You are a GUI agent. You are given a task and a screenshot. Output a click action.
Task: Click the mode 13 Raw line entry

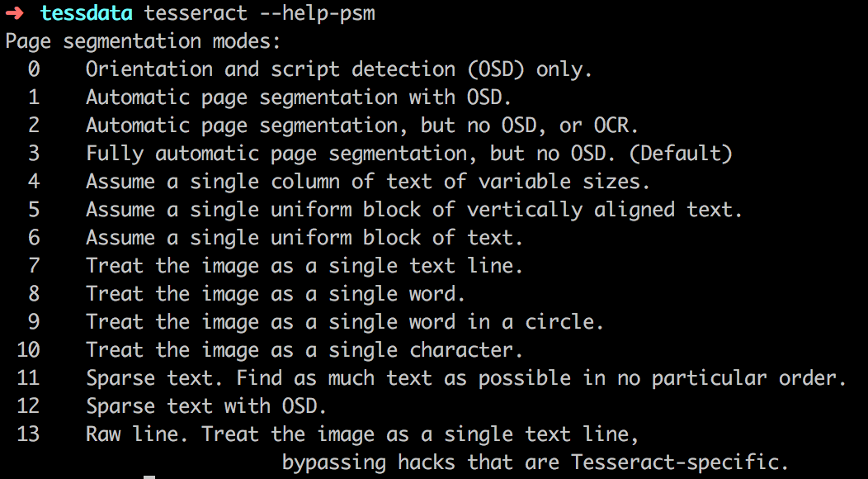pyautogui.click(x=328, y=434)
